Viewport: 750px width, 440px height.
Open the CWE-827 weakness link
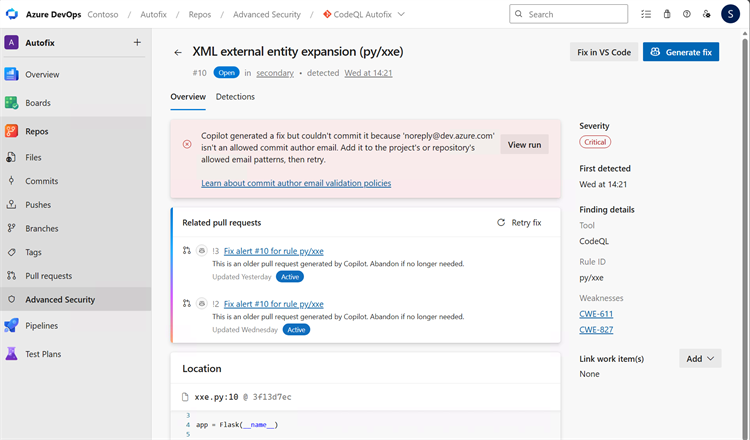point(596,330)
